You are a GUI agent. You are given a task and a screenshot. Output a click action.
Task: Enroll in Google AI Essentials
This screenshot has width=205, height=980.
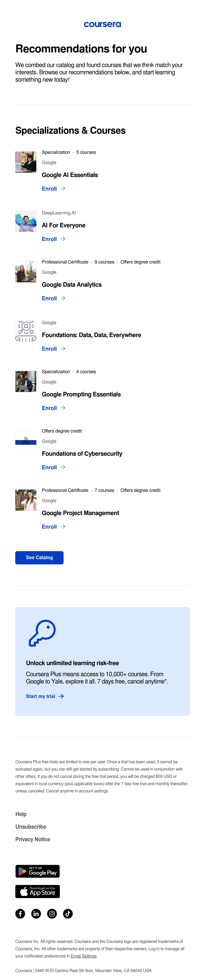54,189
